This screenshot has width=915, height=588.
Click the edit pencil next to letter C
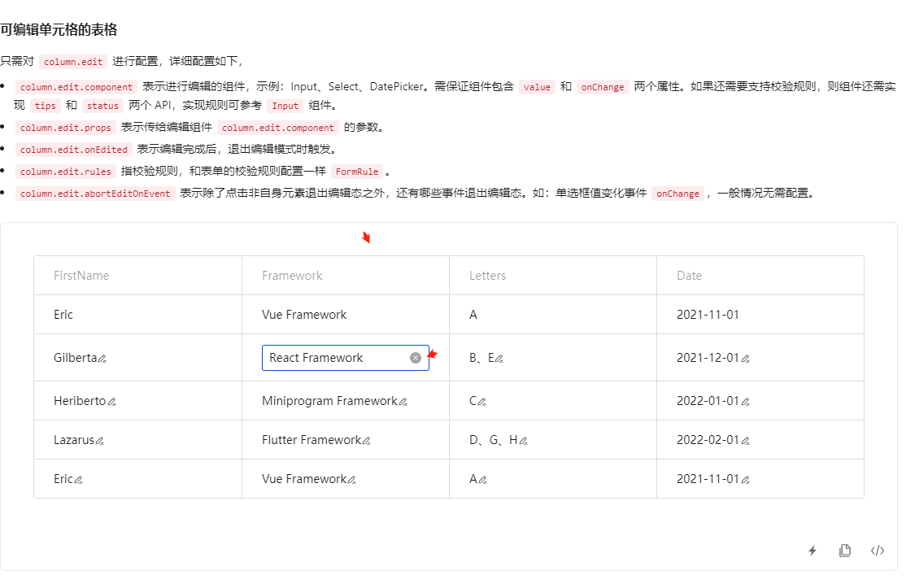point(481,402)
